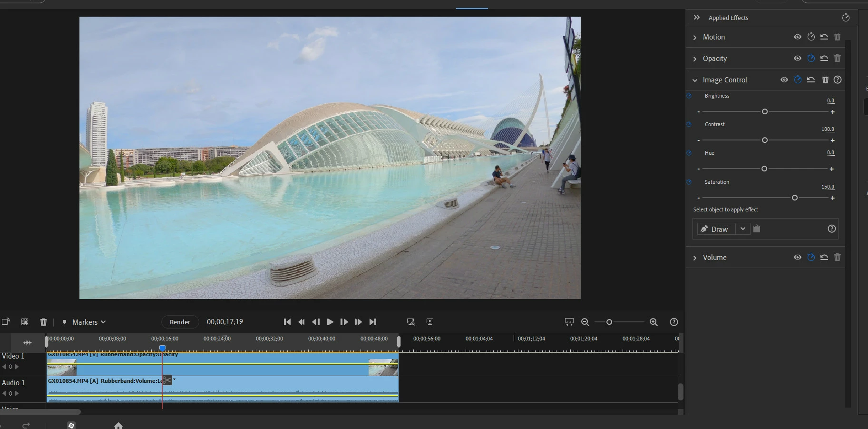
Task: Click the home icon at bottom
Action: [x=118, y=426]
